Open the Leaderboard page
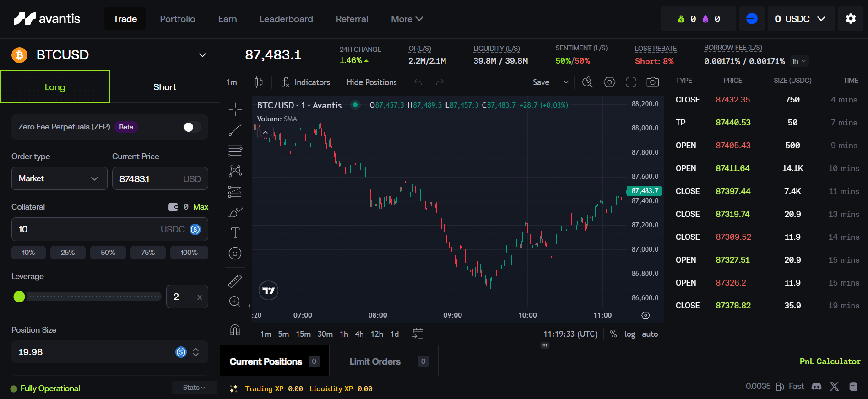This screenshot has height=399, width=868. (286, 19)
